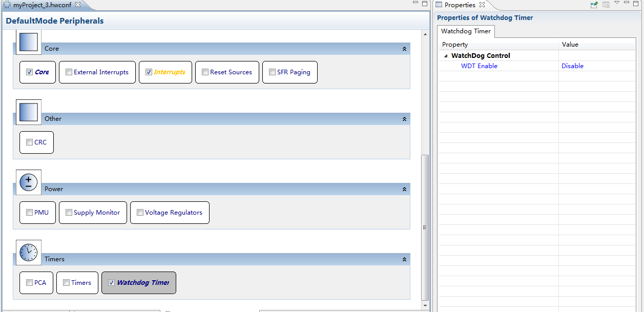The width and height of the screenshot is (644, 312).
Task: Pin the Properties view to selection
Action: click(594, 5)
